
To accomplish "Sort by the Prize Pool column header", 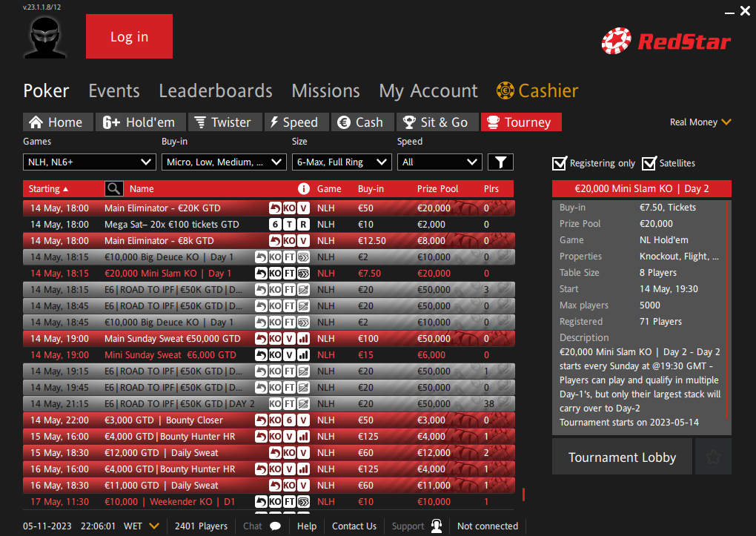I will pos(437,188).
